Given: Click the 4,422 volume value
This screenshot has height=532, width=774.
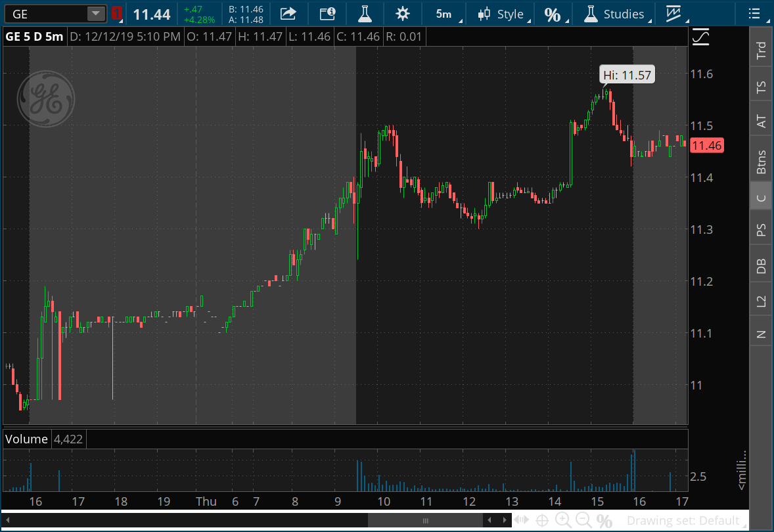Looking at the screenshot, I should pos(68,439).
